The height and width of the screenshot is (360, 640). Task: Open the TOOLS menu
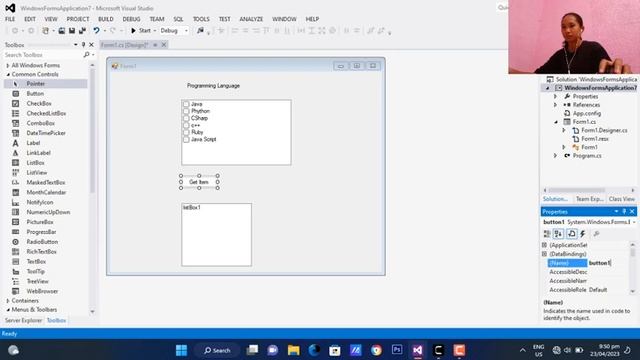click(x=201, y=19)
